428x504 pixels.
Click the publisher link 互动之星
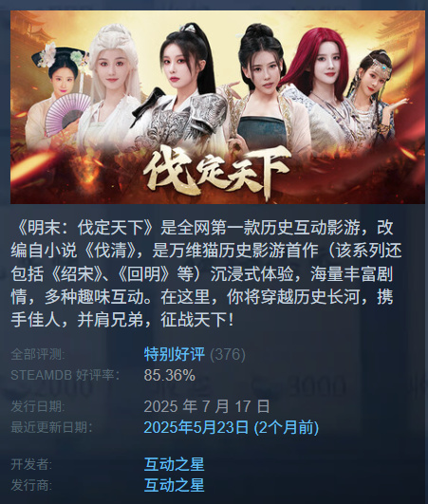click(175, 485)
